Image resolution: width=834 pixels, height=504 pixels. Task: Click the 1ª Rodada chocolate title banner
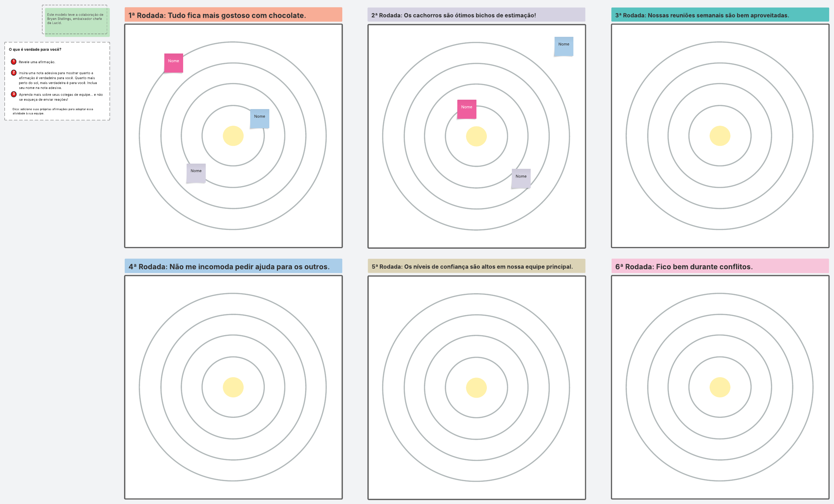(x=233, y=15)
